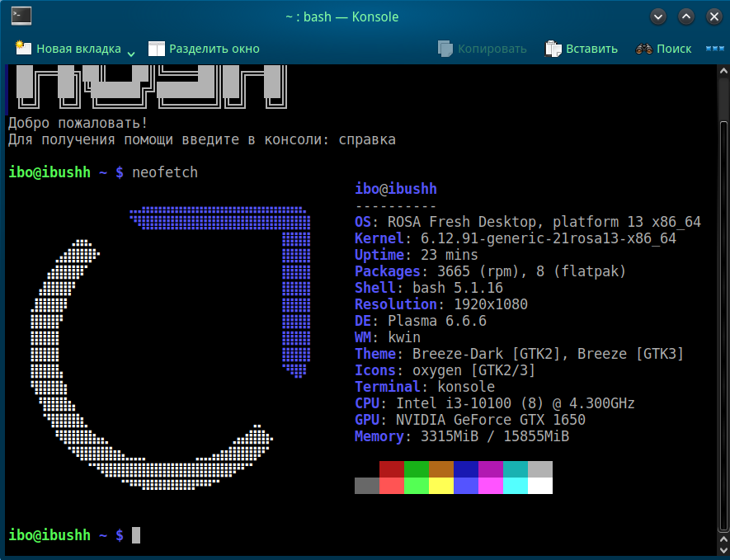The image size is (730, 560).
Task: Click the Uptime 23 mins line
Action: pos(417,255)
